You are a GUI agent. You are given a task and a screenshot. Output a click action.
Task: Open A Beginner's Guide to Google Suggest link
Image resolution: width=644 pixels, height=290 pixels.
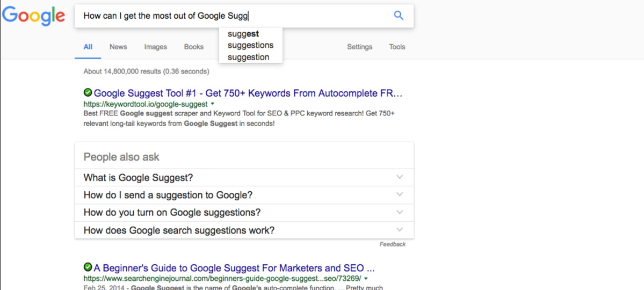[234, 268]
